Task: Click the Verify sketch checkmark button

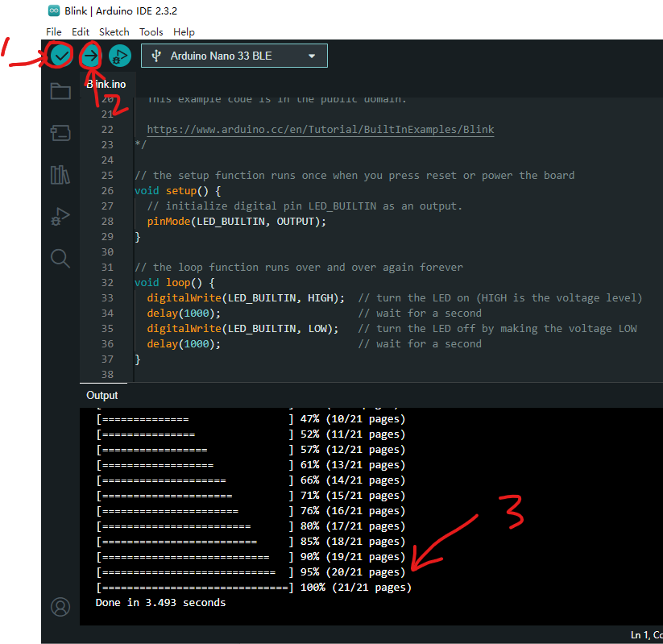Action: (60, 56)
